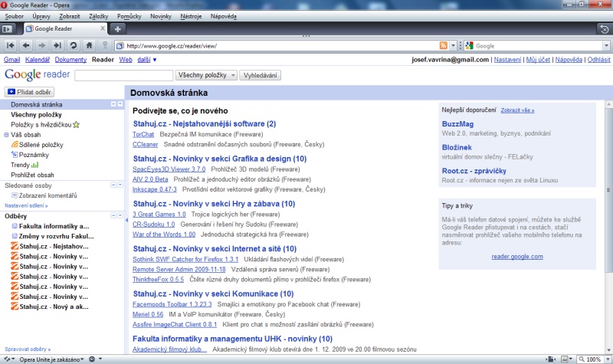Open the Zobrazit menu

(70, 16)
